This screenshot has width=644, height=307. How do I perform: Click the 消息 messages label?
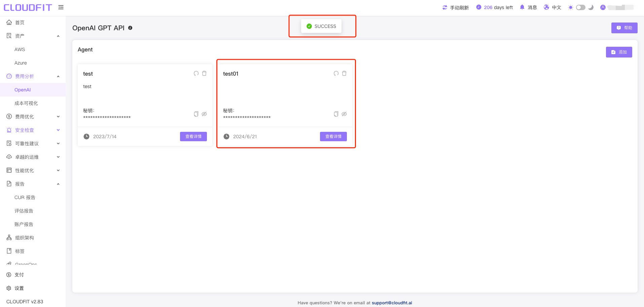pyautogui.click(x=532, y=7)
